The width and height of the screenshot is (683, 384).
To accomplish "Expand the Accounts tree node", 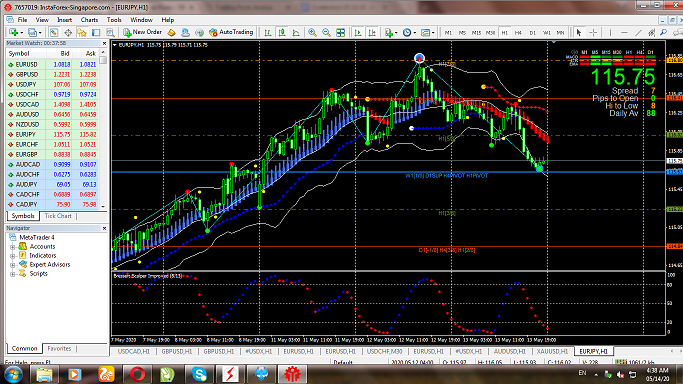I will tap(13, 247).
